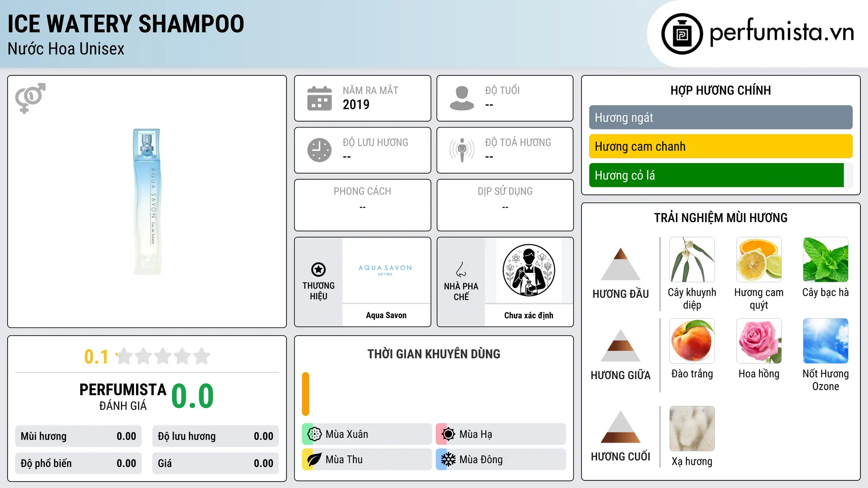868x488 pixels.
Task: Click the Mùa Xuân flower icon
Action: coord(314,434)
